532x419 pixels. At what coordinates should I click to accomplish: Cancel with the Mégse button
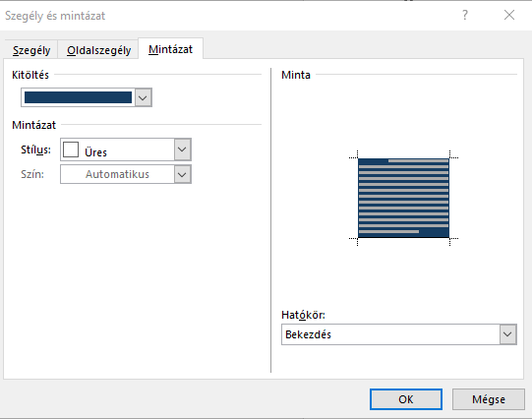488,399
